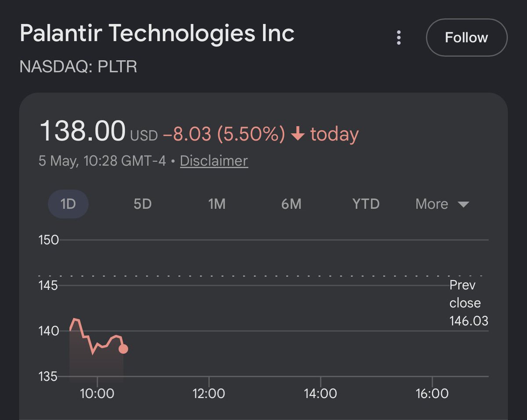Expand the More range dropdown

pos(442,204)
